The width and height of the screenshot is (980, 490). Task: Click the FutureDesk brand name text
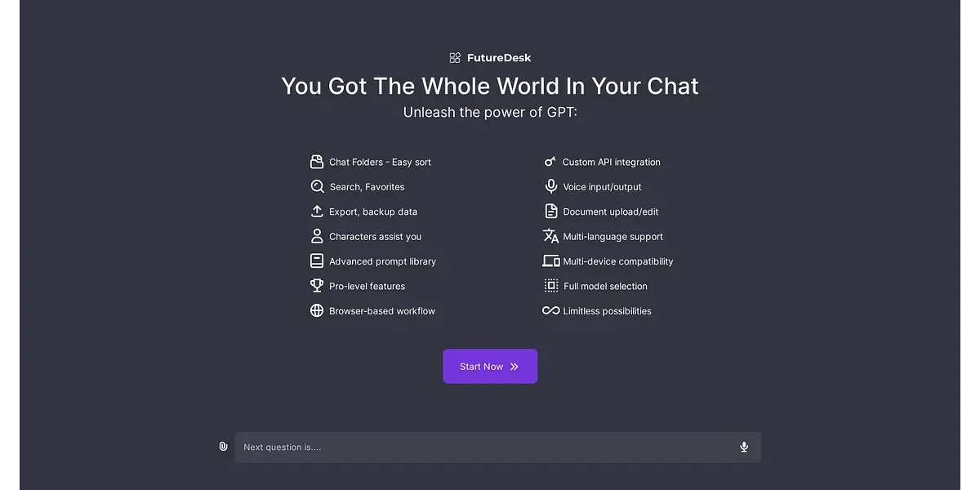click(x=499, y=58)
